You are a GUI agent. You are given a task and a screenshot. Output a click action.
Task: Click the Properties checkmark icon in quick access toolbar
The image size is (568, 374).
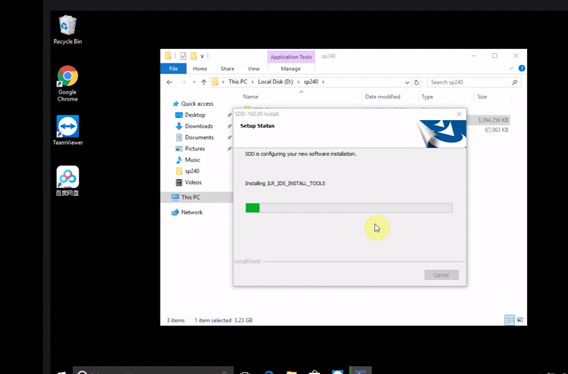(183, 56)
